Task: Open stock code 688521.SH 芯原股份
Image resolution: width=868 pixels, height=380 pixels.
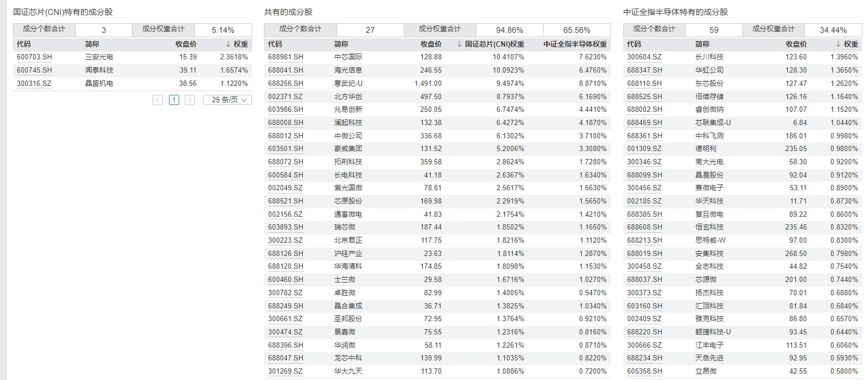Action: coord(286,201)
